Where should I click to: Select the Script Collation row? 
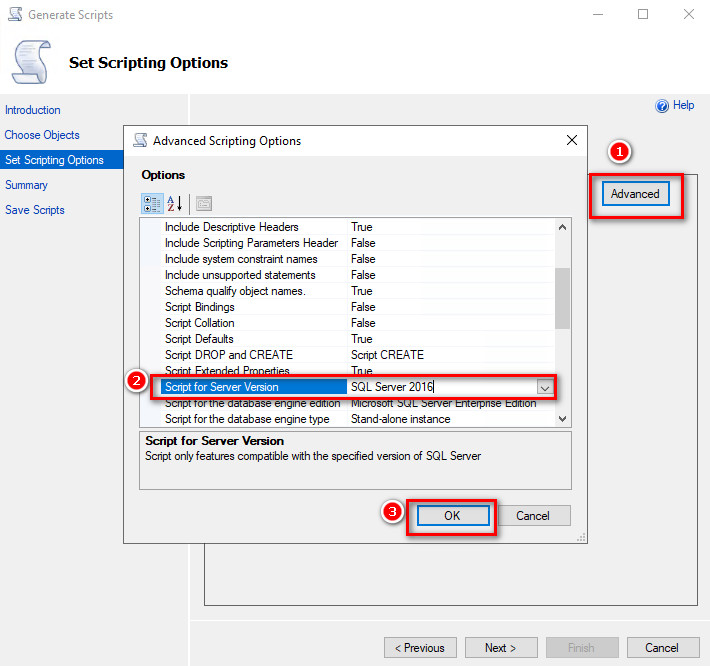[358, 323]
